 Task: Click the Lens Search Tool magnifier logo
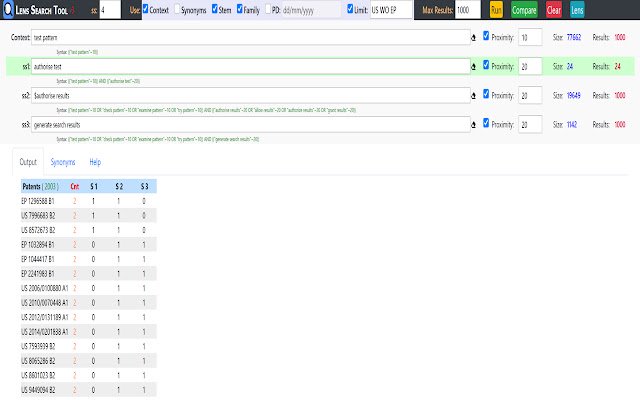(8, 10)
